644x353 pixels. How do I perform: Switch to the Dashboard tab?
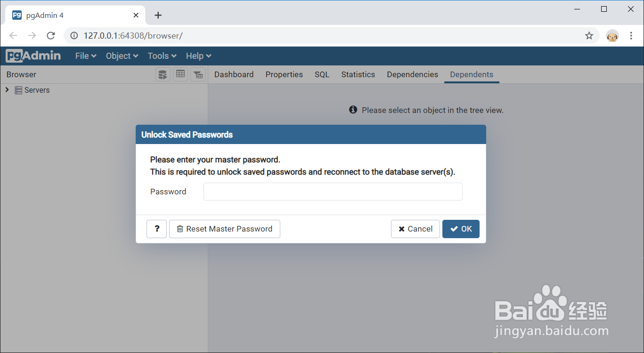pos(234,74)
